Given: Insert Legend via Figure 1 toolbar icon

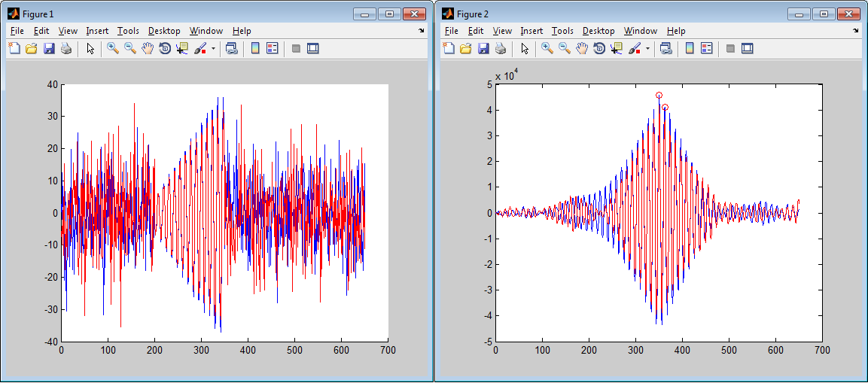Looking at the screenshot, I should 273,48.
